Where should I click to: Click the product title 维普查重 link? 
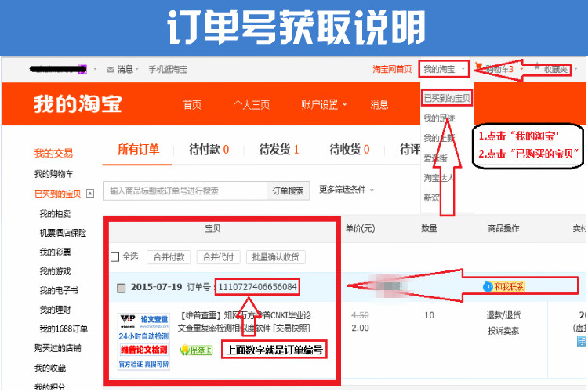(x=244, y=321)
